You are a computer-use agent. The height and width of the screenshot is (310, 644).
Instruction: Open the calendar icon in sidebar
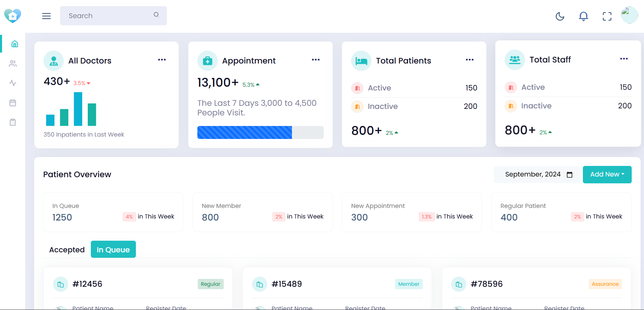[13, 103]
